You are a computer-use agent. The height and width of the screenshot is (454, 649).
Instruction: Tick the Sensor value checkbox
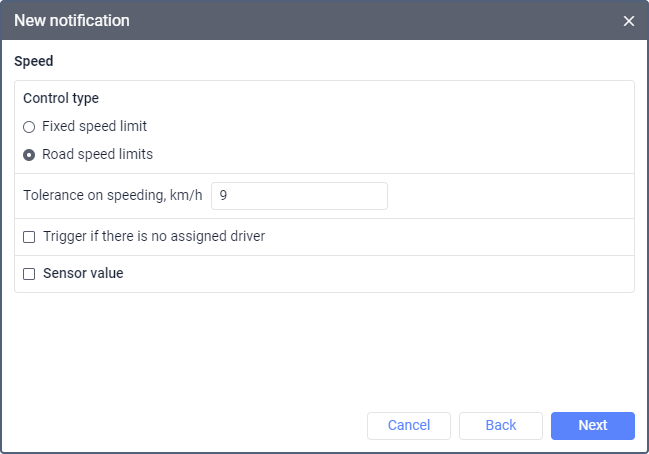29,273
